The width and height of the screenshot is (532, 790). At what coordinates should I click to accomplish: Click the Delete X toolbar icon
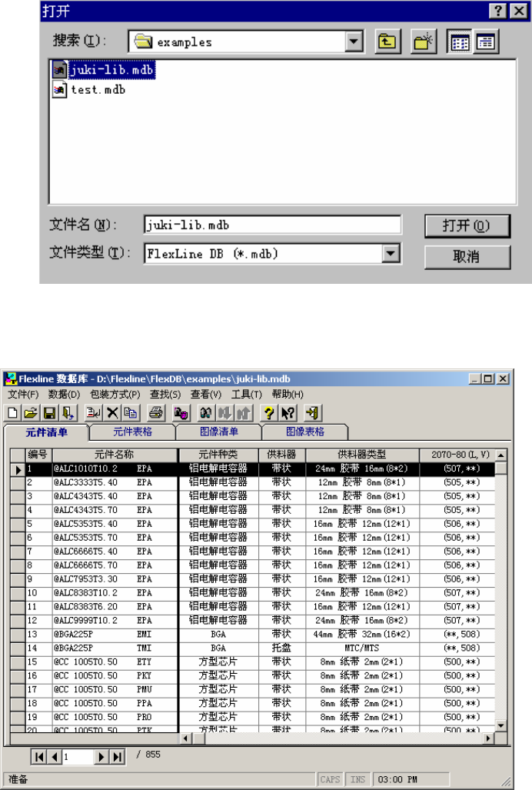pos(112,413)
